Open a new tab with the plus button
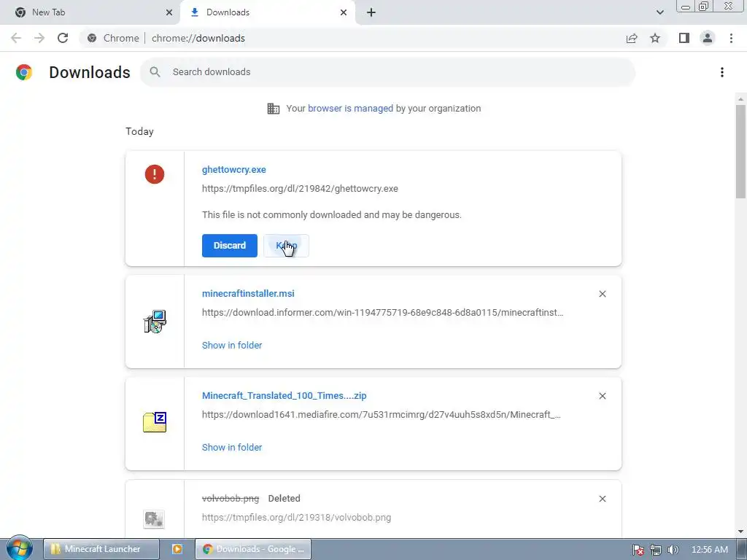Image resolution: width=747 pixels, height=560 pixels. (x=371, y=12)
